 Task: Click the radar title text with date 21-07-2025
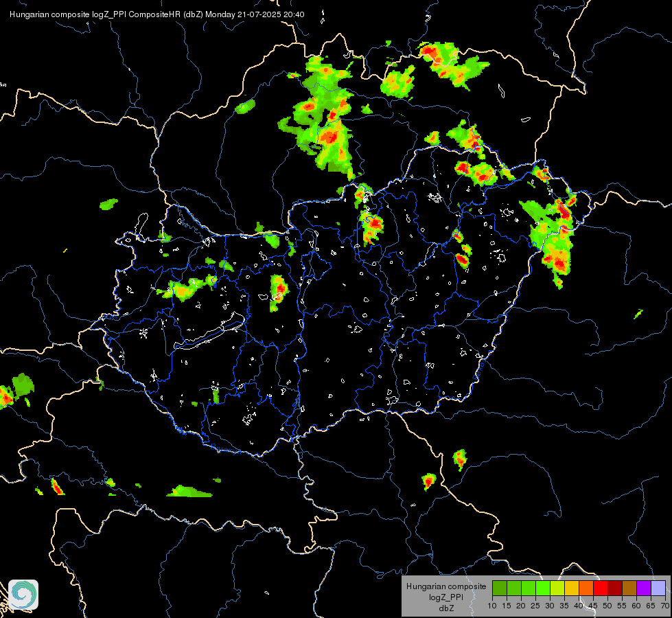[x=157, y=14]
